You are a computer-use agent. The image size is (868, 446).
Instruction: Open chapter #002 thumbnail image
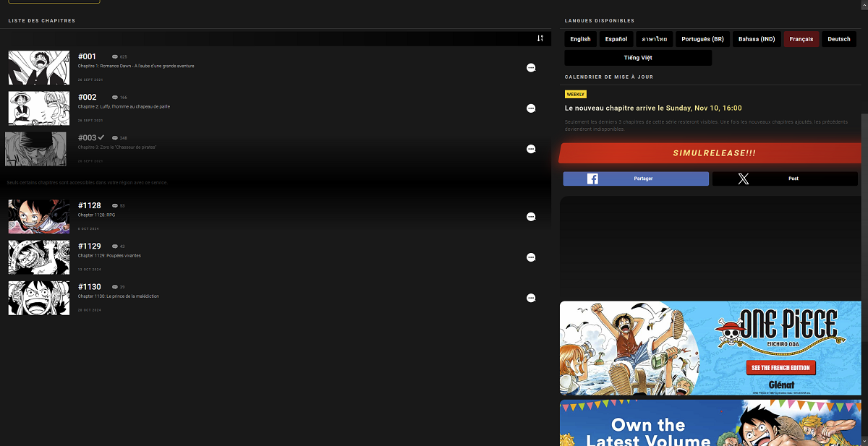[39, 108]
